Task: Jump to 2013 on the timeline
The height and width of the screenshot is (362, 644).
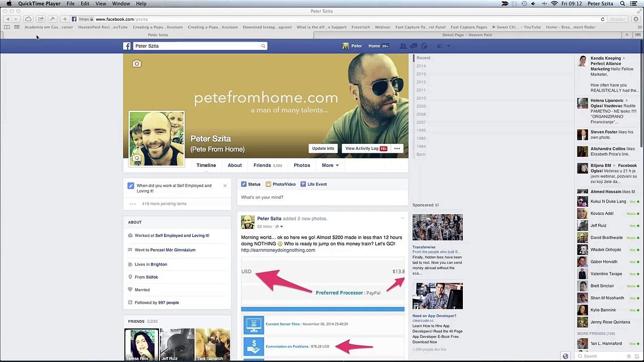Action: click(x=421, y=74)
